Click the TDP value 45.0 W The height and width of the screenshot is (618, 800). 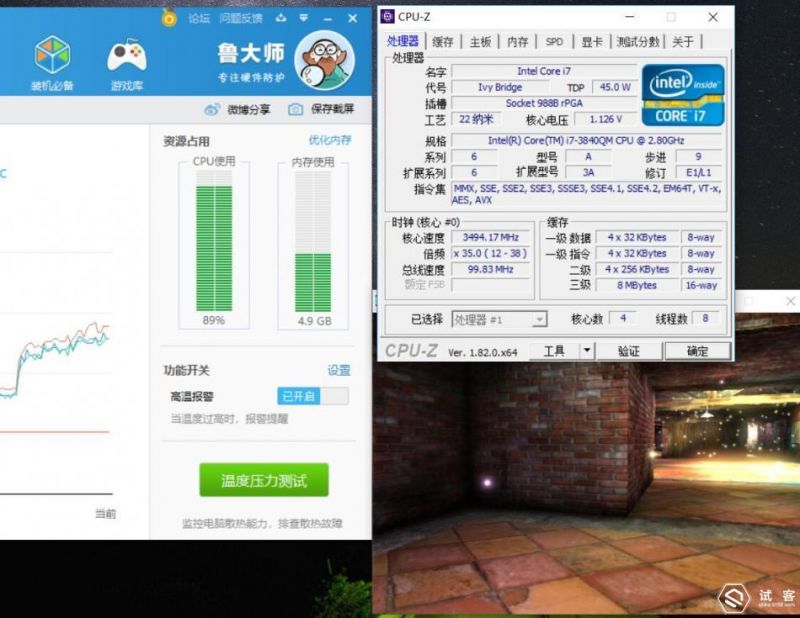click(615, 87)
